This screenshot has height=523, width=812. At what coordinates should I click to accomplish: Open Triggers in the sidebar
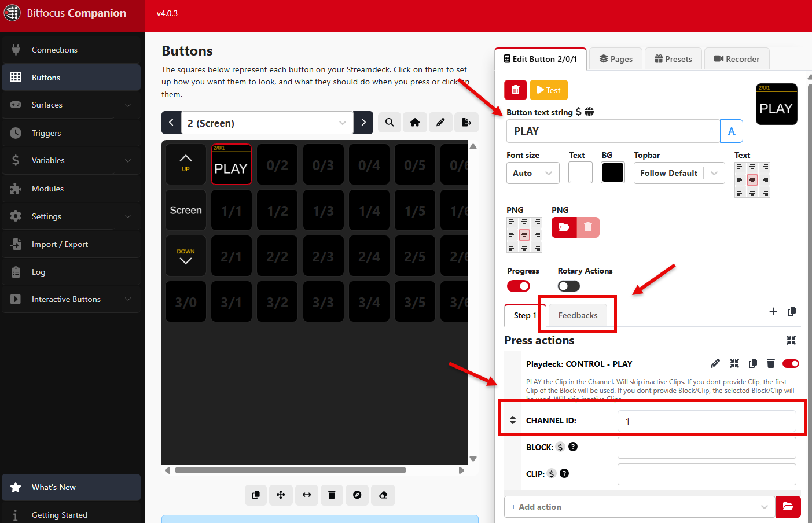click(71, 133)
